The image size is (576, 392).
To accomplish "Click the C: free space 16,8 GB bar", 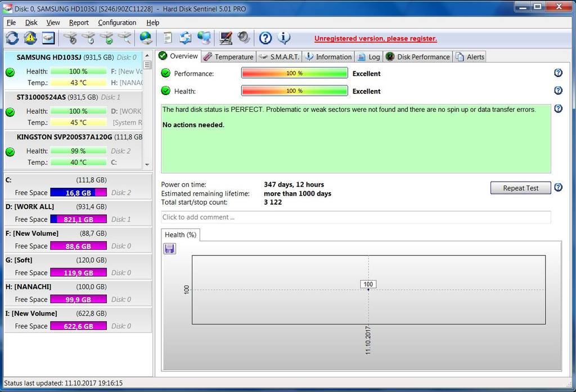I will [78, 192].
